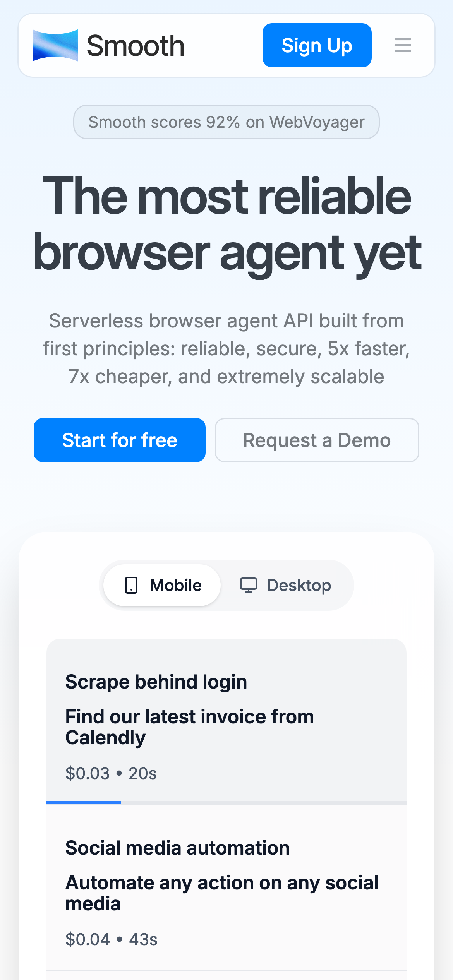Open the WebVoyager score announcement badge
The width and height of the screenshot is (453, 980).
[226, 122]
